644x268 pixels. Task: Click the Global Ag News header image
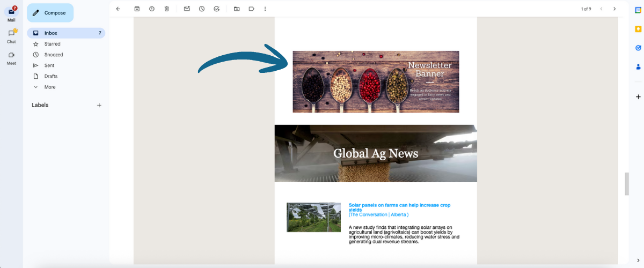pos(376,153)
